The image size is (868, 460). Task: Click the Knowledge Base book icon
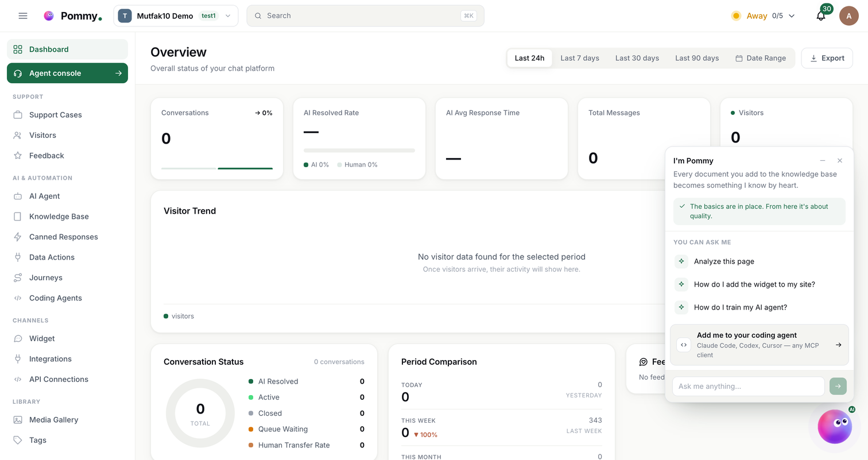[18, 217]
